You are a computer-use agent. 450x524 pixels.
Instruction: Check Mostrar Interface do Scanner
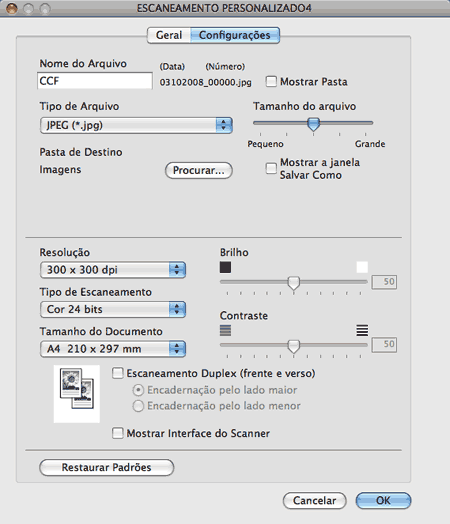(x=118, y=433)
